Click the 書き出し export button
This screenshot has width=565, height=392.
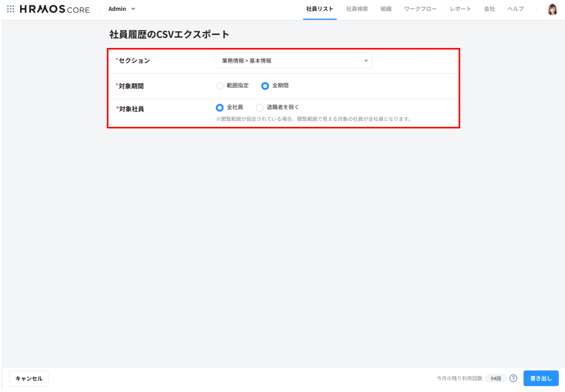(541, 378)
